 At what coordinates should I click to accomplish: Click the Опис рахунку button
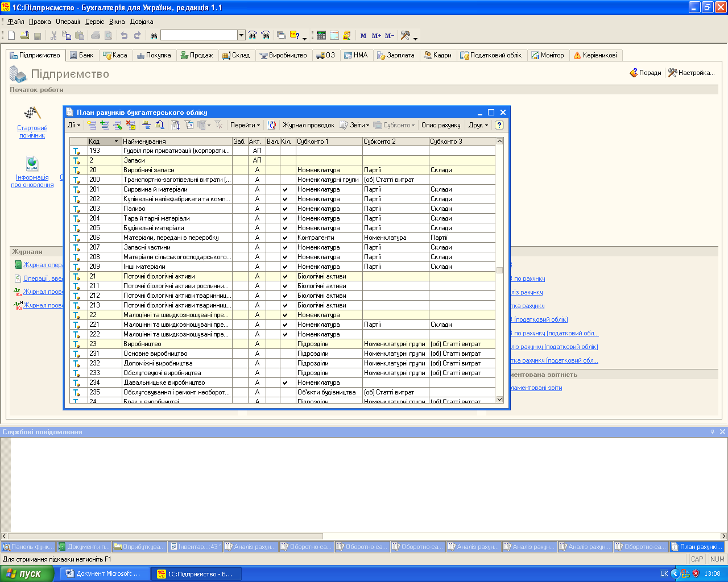pos(441,125)
